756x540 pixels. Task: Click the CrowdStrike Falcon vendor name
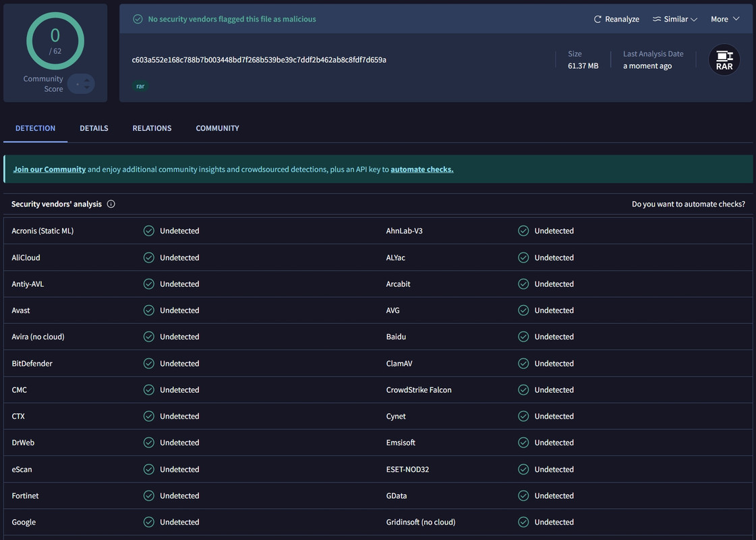pos(419,390)
